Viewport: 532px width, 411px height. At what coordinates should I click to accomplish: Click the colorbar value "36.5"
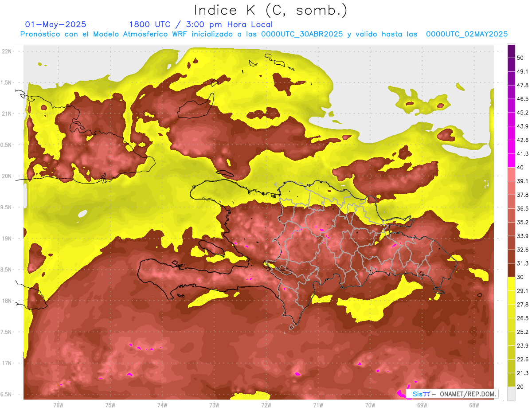click(523, 208)
